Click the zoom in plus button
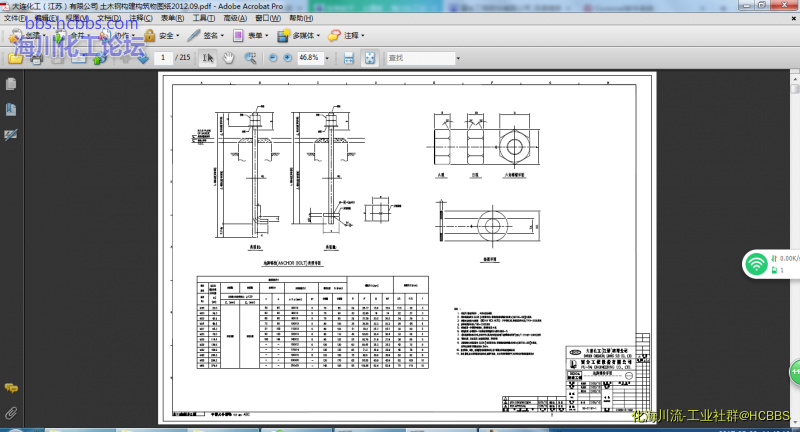The height and width of the screenshot is (432, 800). tap(288, 58)
